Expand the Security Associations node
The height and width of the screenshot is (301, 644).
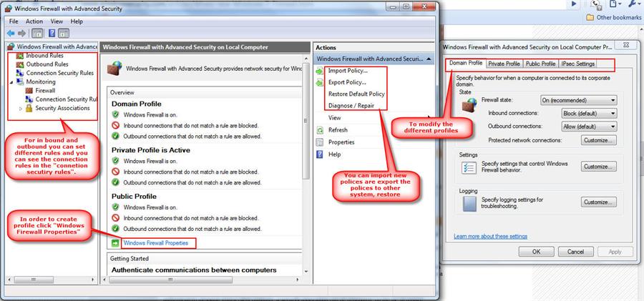pyautogui.click(x=21, y=109)
